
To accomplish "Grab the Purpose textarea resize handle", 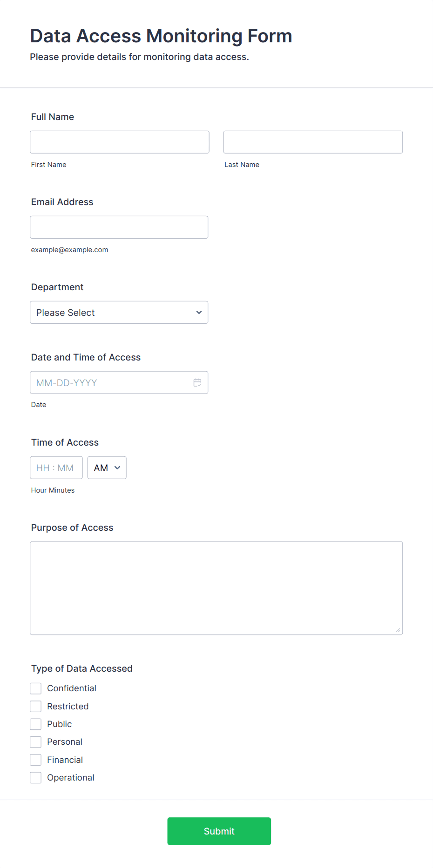I will click(x=398, y=630).
